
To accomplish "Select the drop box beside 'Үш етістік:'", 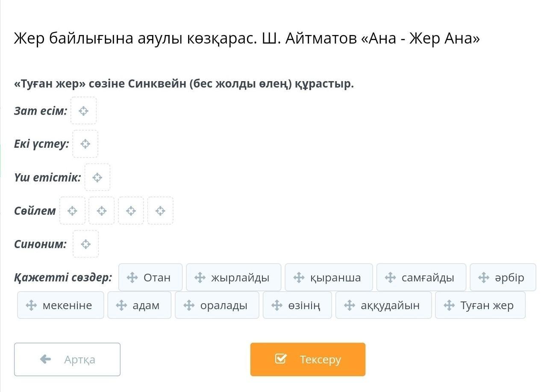I will tap(97, 177).
